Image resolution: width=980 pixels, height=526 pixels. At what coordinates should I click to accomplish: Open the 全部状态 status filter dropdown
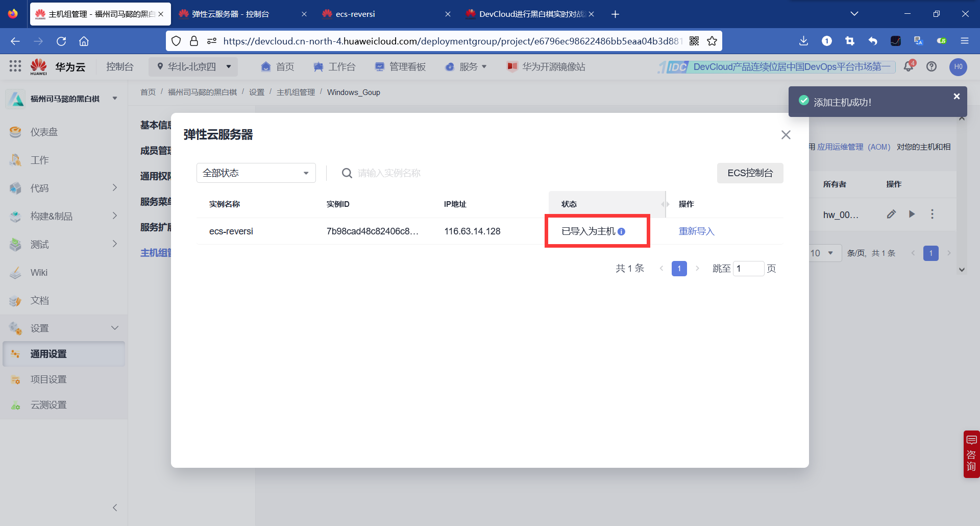coord(256,173)
